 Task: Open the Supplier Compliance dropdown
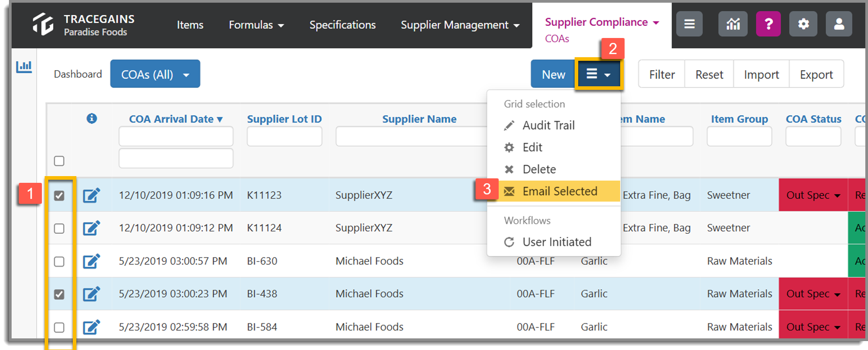[602, 22]
